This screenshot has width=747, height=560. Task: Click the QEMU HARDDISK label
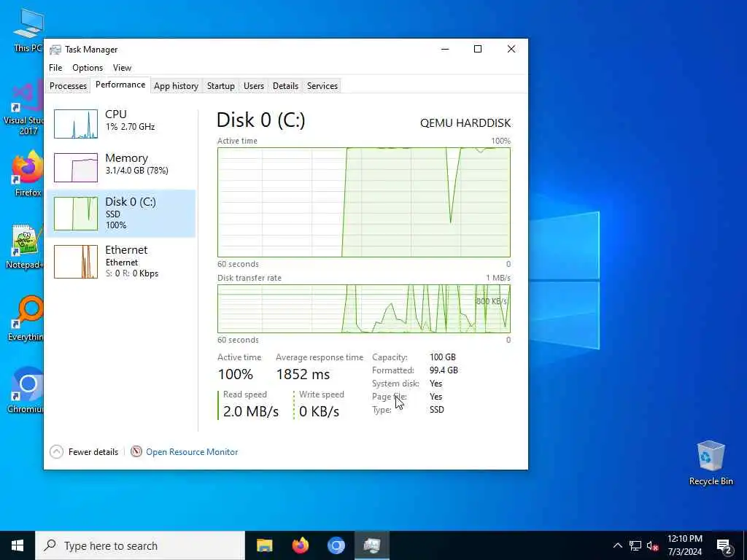tap(465, 122)
